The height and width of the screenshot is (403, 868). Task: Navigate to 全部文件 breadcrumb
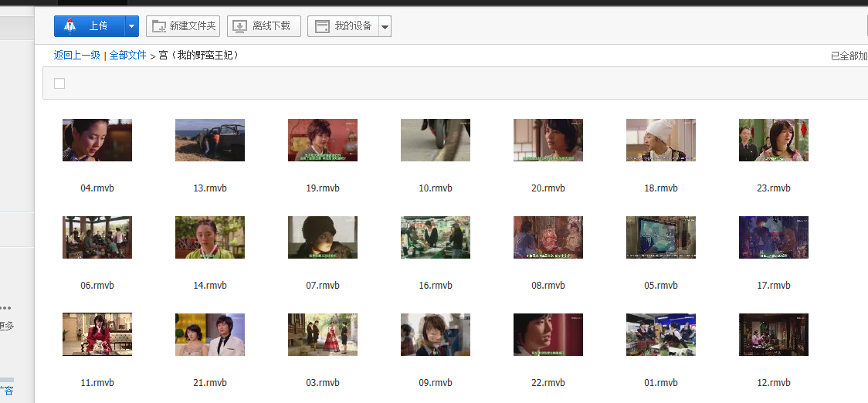(x=128, y=56)
